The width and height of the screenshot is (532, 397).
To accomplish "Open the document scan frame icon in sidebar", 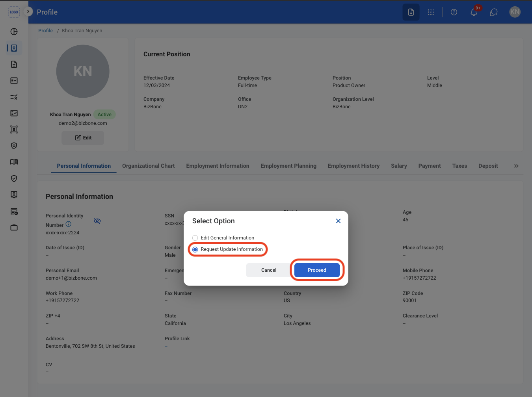I will (x=14, y=130).
